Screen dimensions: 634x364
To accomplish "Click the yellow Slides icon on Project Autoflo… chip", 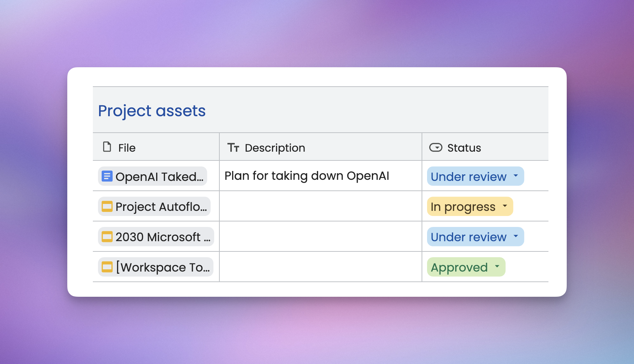I will (x=107, y=206).
